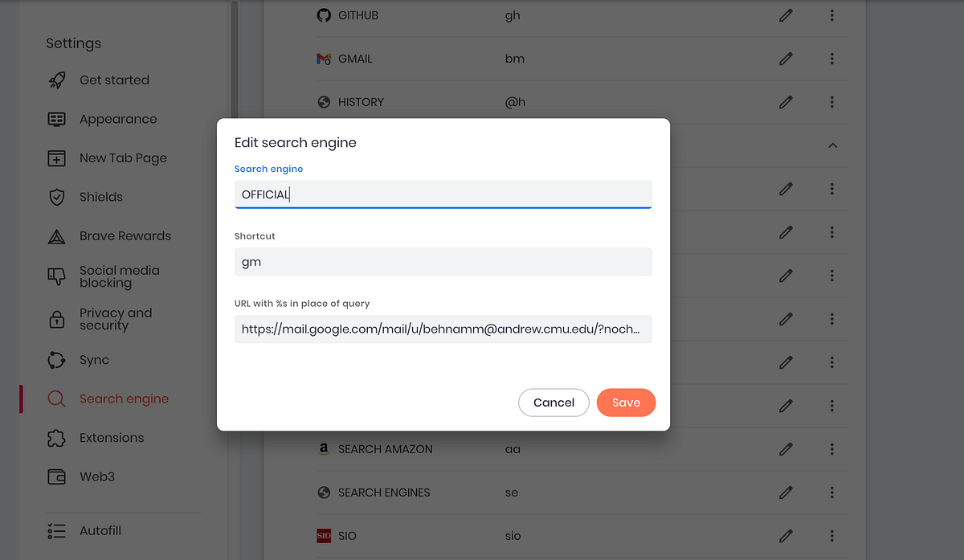
Task: Open the three-dot menu beside SEARCH ENGINES
Action: [832, 493]
